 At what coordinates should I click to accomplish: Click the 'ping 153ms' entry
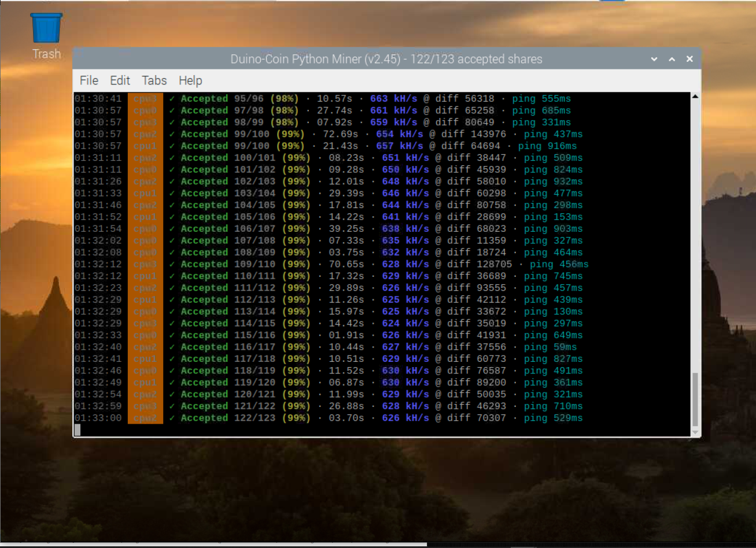click(x=553, y=217)
